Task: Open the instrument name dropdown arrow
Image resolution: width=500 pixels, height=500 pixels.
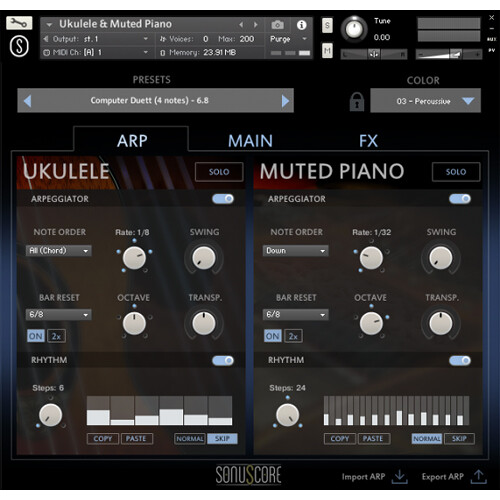Action: pos(49,25)
